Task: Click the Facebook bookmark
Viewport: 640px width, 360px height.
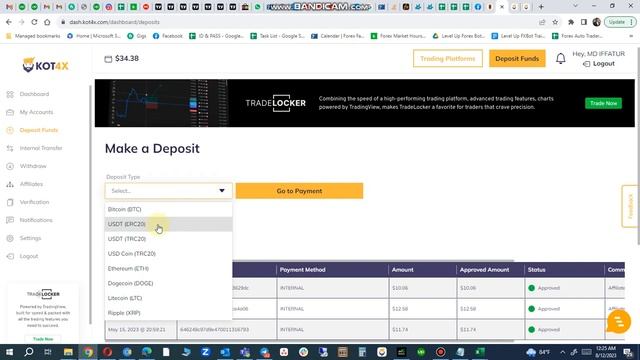Action: tap(168, 36)
